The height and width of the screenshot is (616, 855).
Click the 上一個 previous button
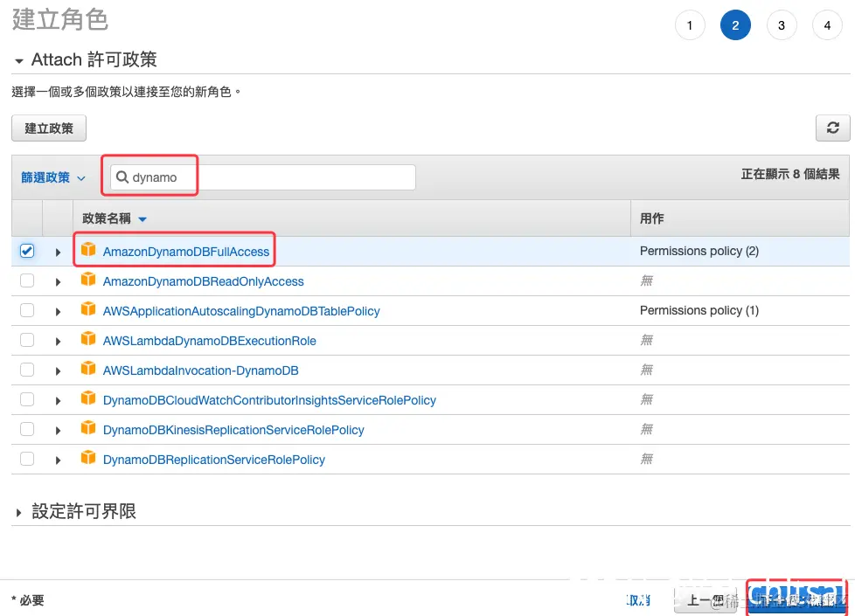pos(706,600)
